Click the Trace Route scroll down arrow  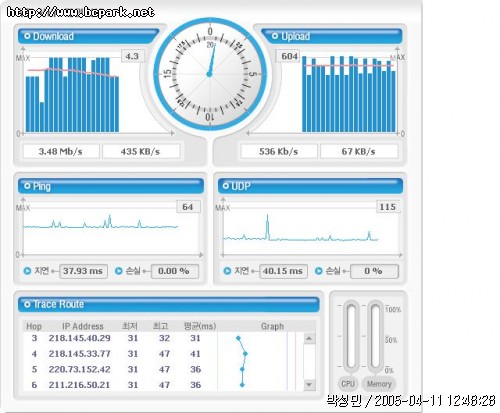pos(309,385)
